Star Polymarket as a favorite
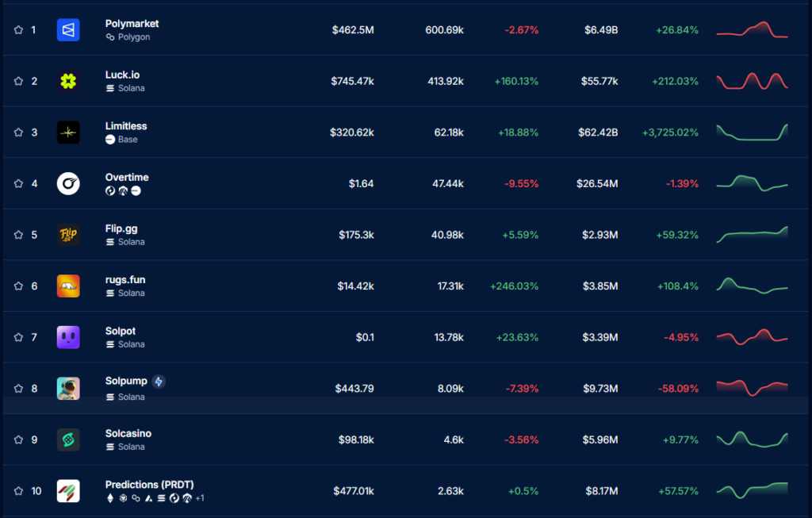The image size is (812, 518). 19,30
